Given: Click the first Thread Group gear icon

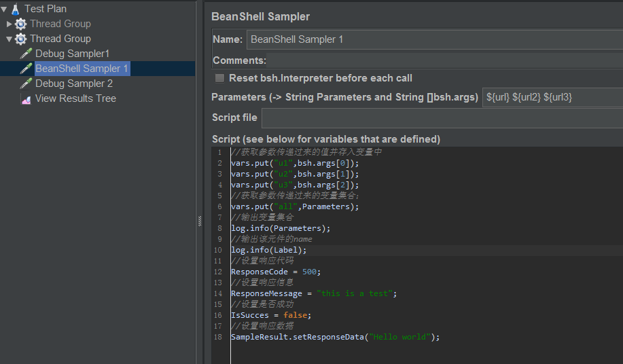Looking at the screenshot, I should pos(21,24).
